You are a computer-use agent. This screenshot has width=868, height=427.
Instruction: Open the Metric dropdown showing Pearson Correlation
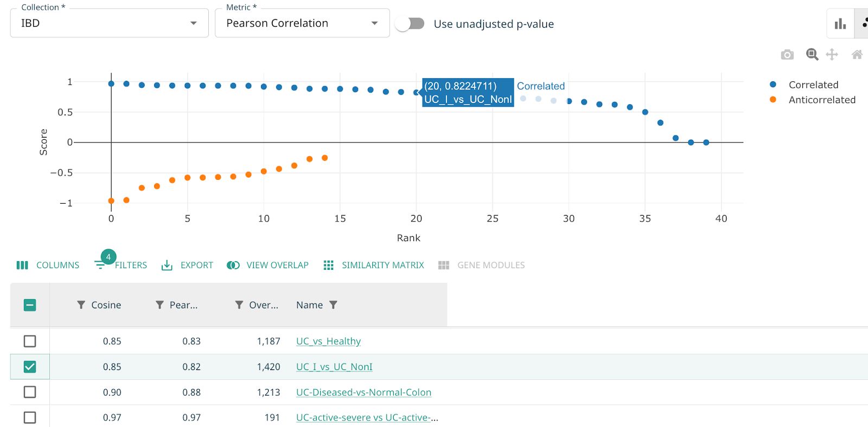302,23
